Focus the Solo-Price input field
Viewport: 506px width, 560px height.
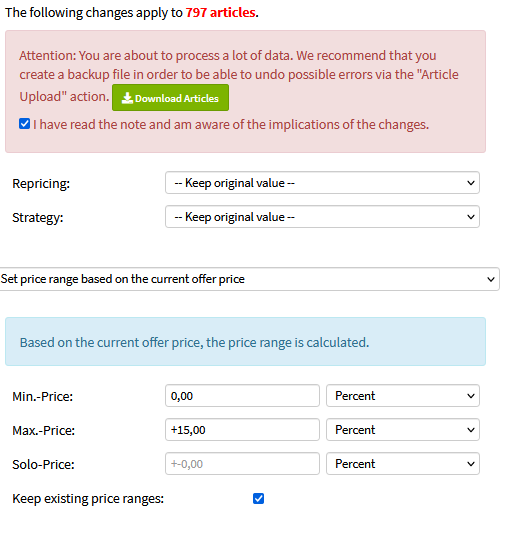coord(242,464)
